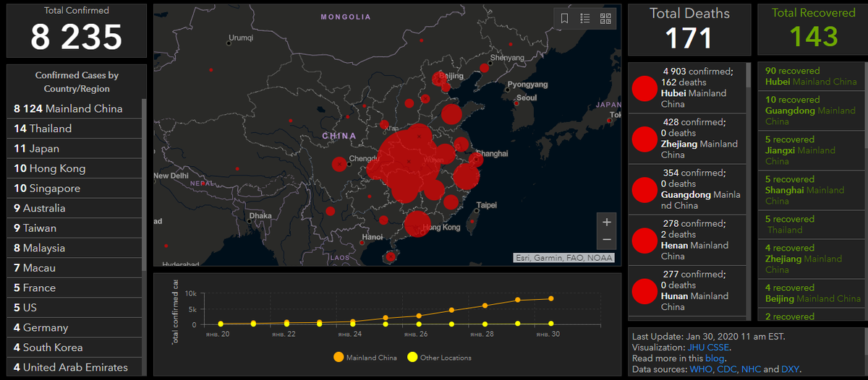Image resolution: width=868 pixels, height=380 pixels.
Task: Click the Esri, Garmin, FAO, NOAA attribution
Action: (x=564, y=258)
